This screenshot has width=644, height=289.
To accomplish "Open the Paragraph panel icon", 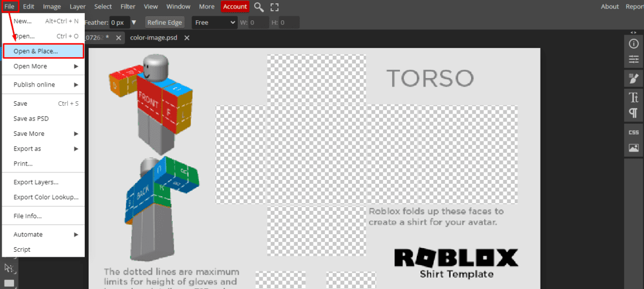I will (633, 113).
